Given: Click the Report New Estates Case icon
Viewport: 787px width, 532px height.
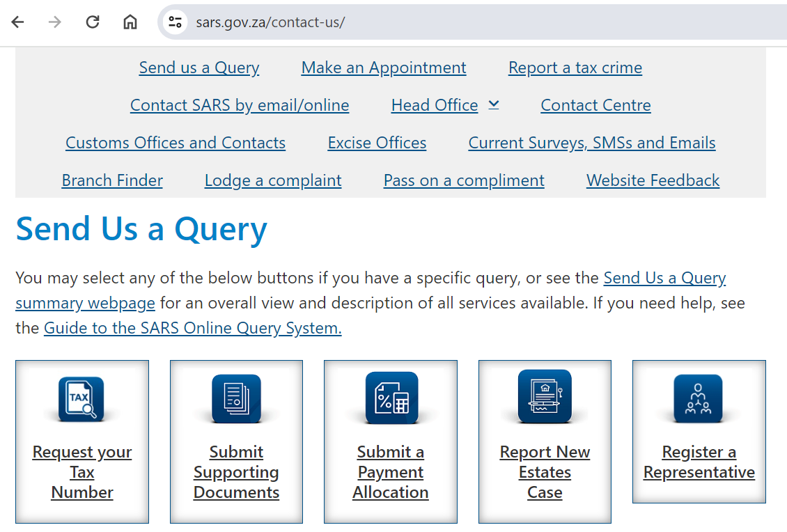Looking at the screenshot, I should pos(545,396).
